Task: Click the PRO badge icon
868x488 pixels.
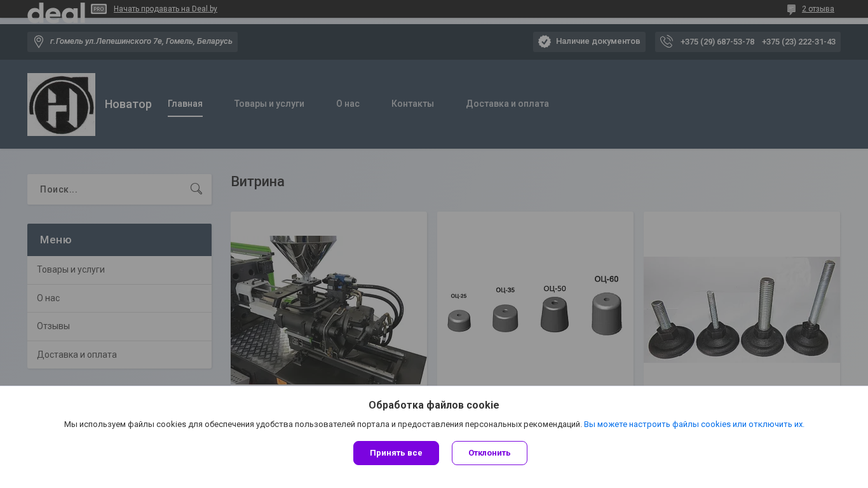Action: [x=98, y=9]
